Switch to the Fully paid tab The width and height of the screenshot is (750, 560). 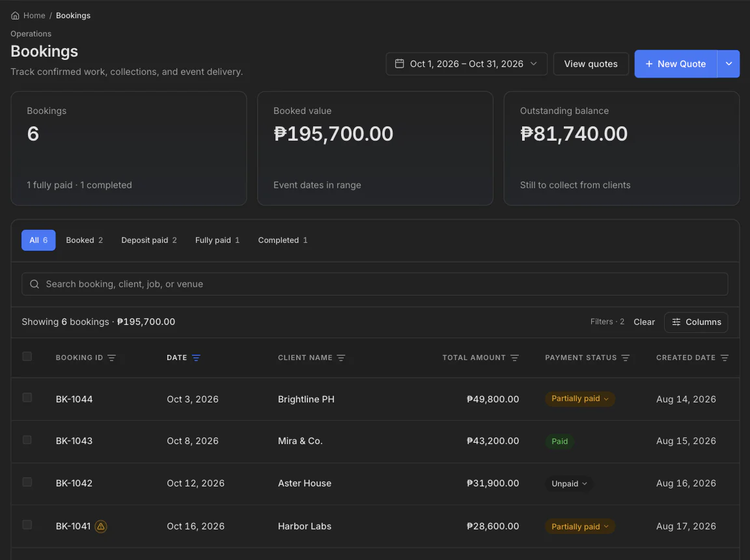[x=217, y=240]
